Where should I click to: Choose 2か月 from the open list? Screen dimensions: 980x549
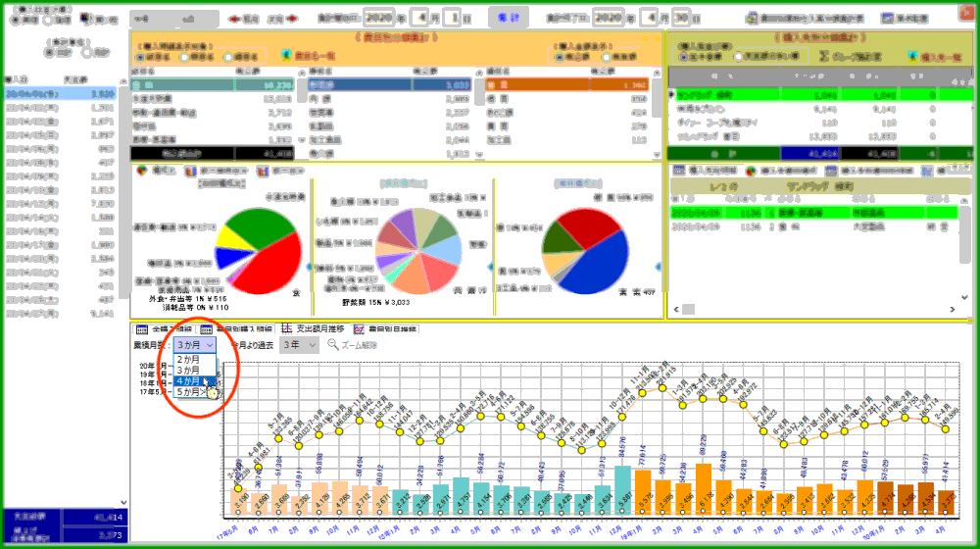pos(195,360)
